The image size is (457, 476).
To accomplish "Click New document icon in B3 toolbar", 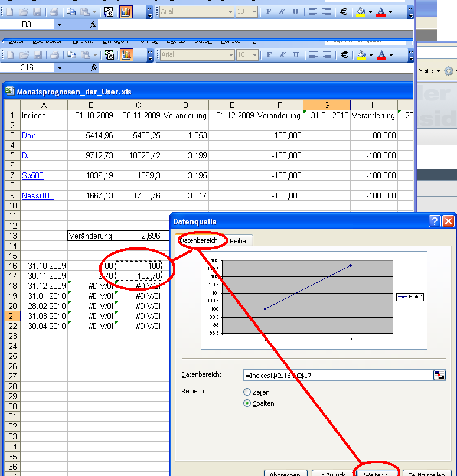I will pos(10,12).
